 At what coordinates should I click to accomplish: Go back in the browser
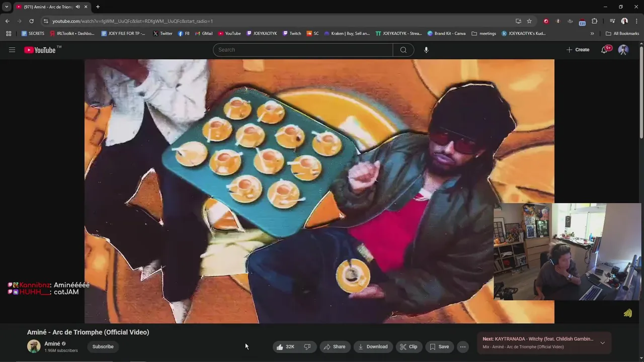point(7,21)
